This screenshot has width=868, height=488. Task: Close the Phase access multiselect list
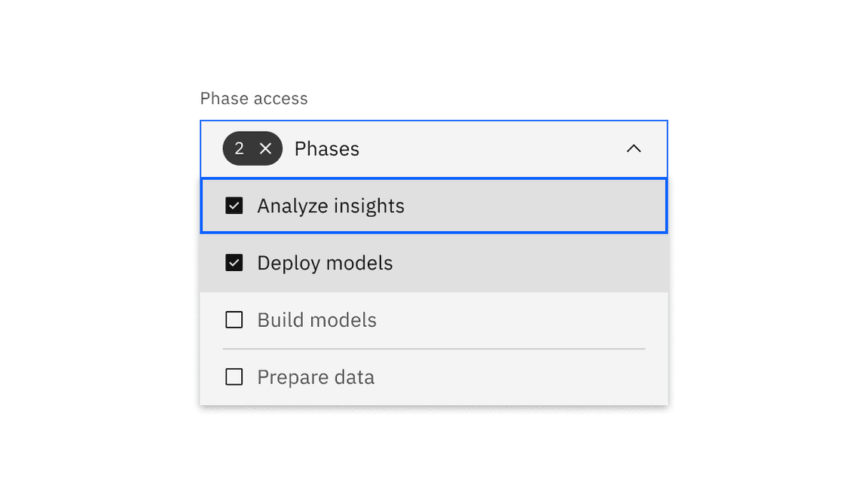[x=634, y=149]
